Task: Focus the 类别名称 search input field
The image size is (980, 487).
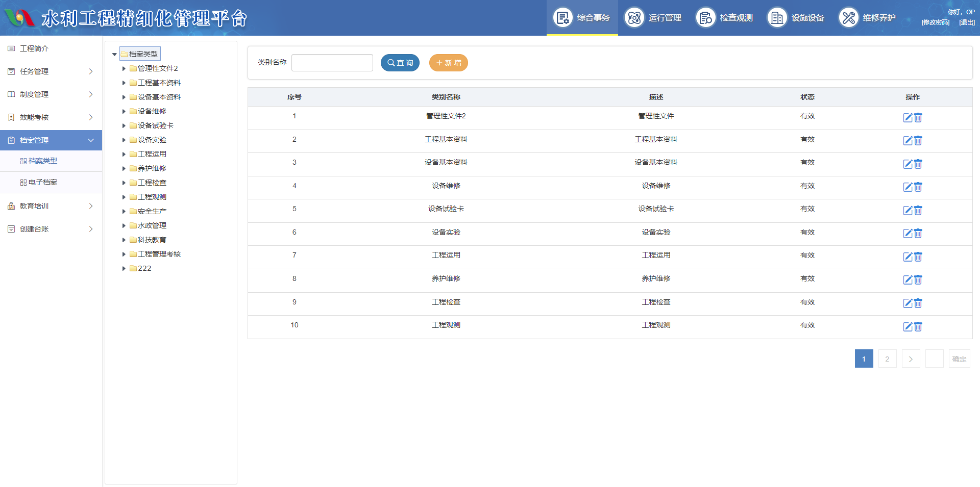Action: click(332, 63)
